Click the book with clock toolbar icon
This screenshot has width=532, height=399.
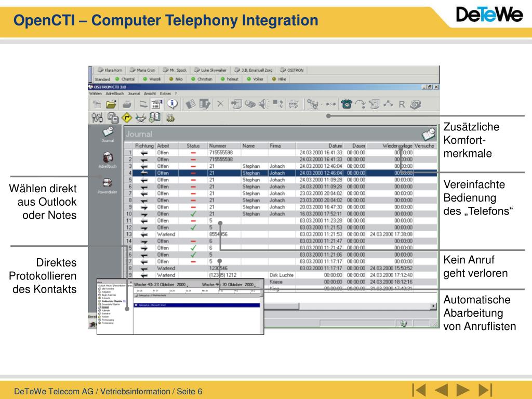(x=155, y=117)
